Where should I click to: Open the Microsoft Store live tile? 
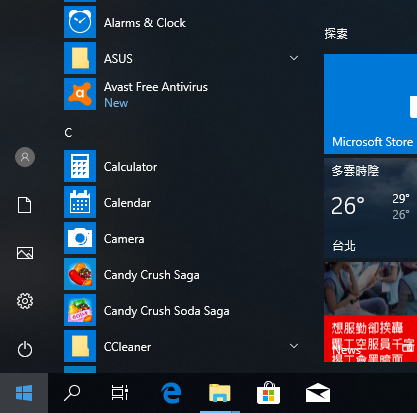coord(370,104)
